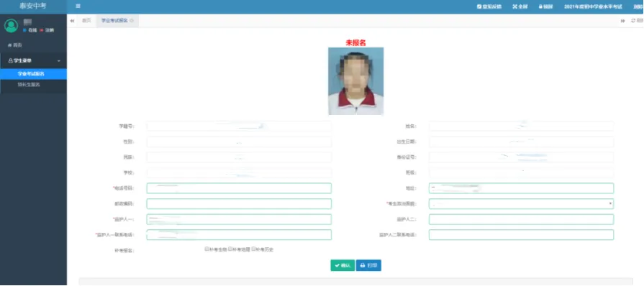Click the 班级 field
The image size is (644, 286).
point(521,172)
